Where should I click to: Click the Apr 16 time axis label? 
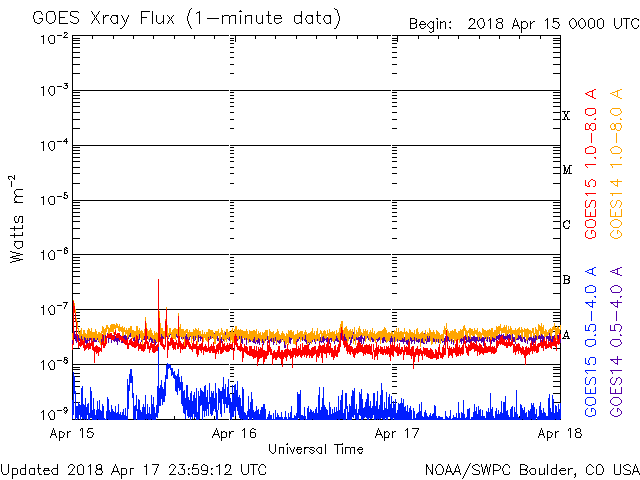pyautogui.click(x=234, y=434)
